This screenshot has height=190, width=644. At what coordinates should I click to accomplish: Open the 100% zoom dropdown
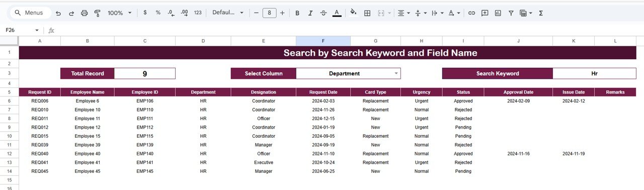tap(120, 13)
